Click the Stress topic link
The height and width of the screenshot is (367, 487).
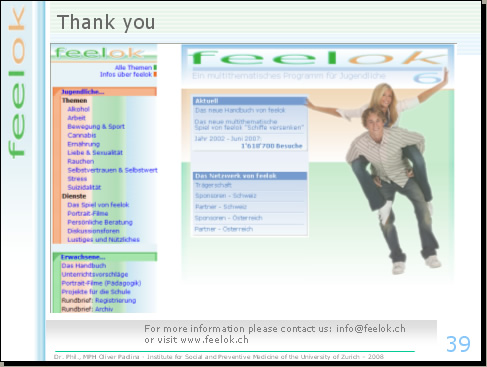point(77,179)
